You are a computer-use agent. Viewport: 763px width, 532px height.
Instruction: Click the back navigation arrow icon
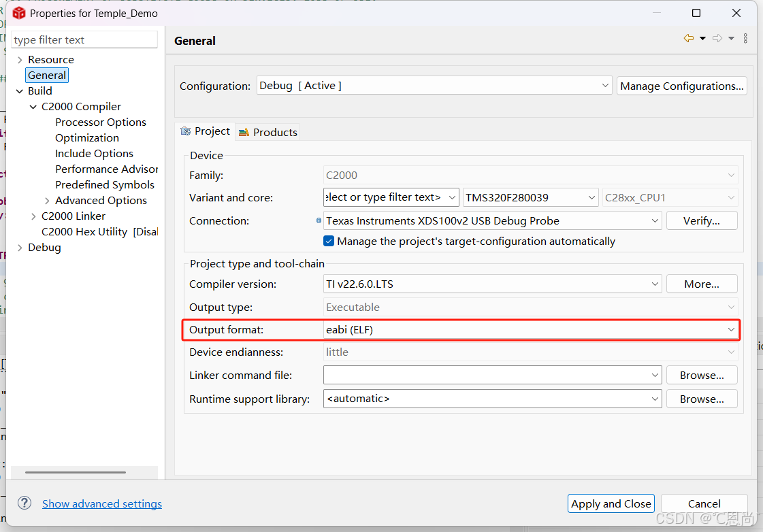pos(689,38)
